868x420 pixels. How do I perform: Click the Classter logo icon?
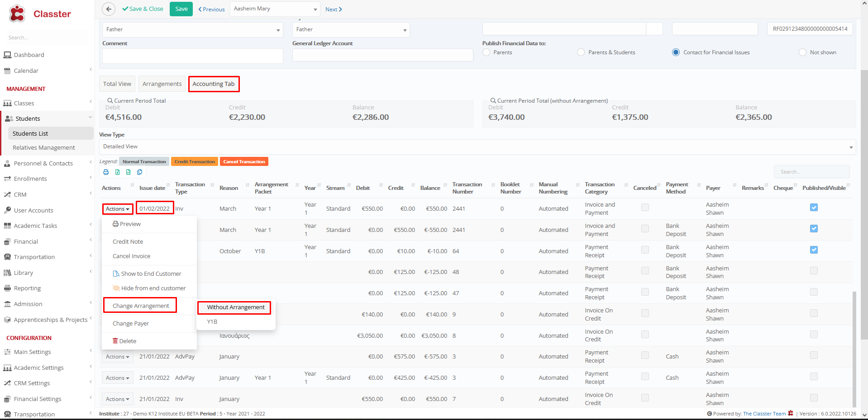(18, 14)
